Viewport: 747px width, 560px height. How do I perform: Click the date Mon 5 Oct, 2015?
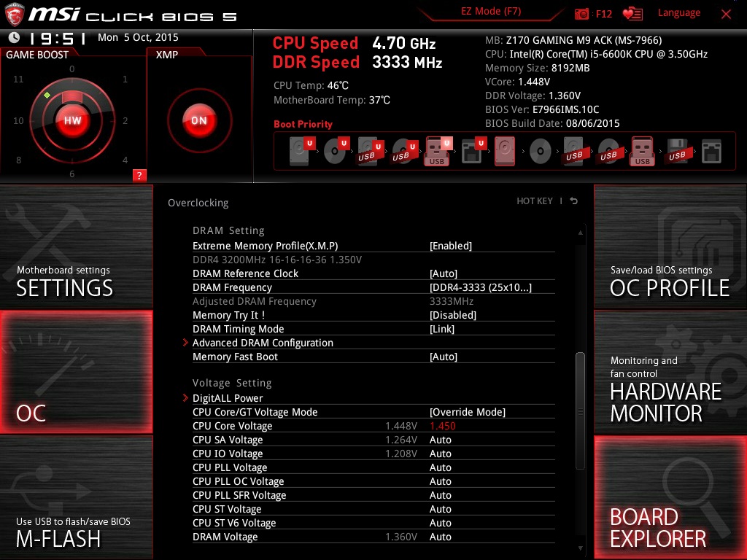138,37
